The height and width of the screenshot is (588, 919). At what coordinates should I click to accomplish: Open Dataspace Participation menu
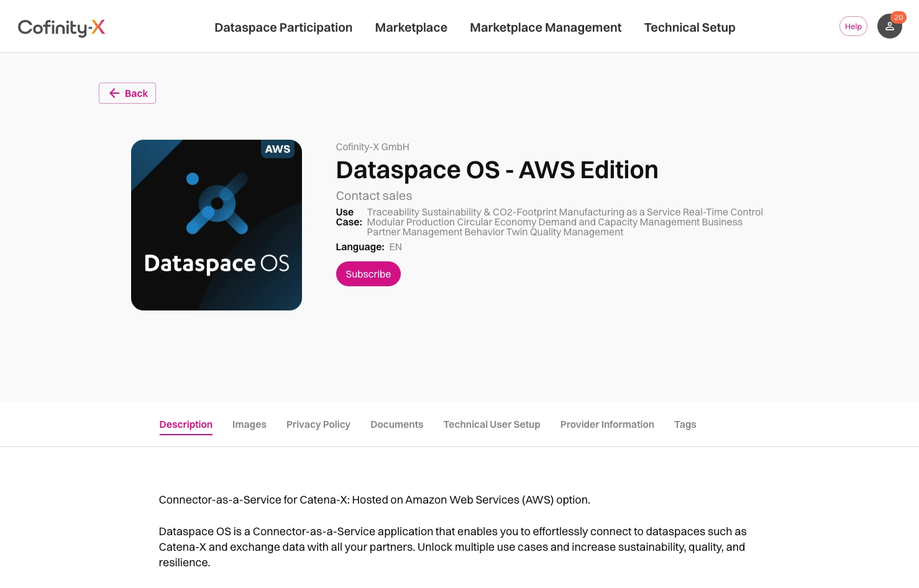point(283,27)
